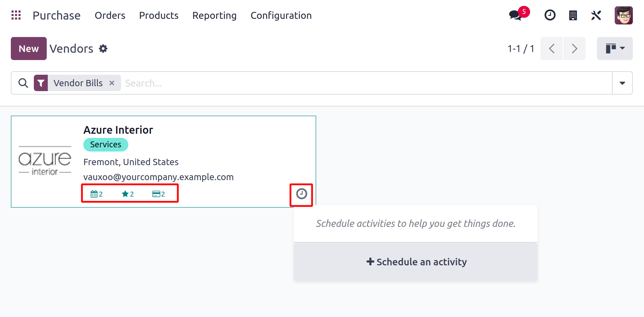644x317 pixels.
Task: Click the star count on vendor card
Action: pos(128,194)
